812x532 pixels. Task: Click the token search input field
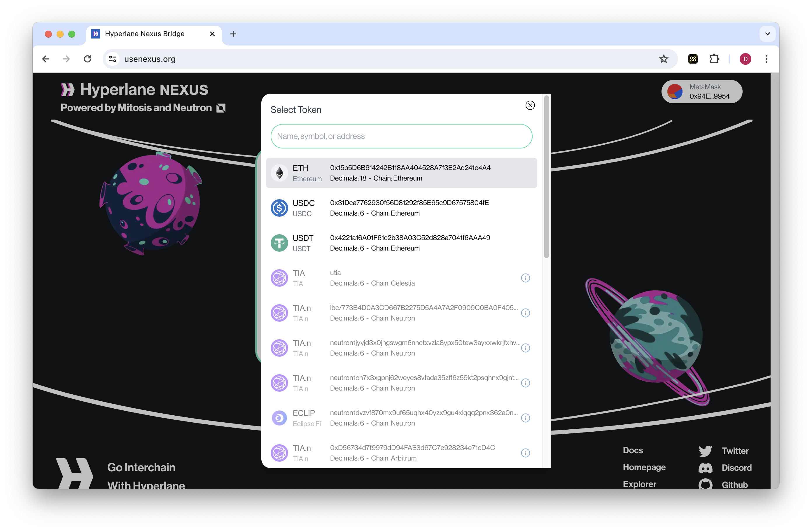(401, 136)
